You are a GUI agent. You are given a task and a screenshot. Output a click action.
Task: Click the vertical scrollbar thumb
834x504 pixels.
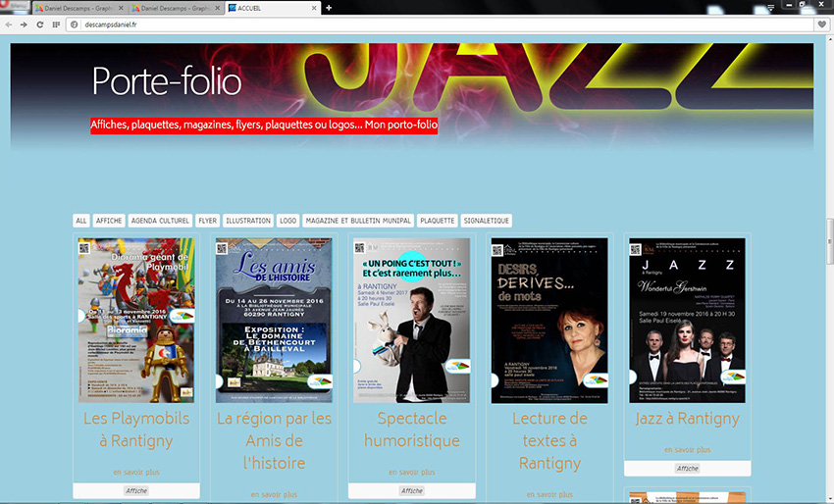click(x=829, y=241)
